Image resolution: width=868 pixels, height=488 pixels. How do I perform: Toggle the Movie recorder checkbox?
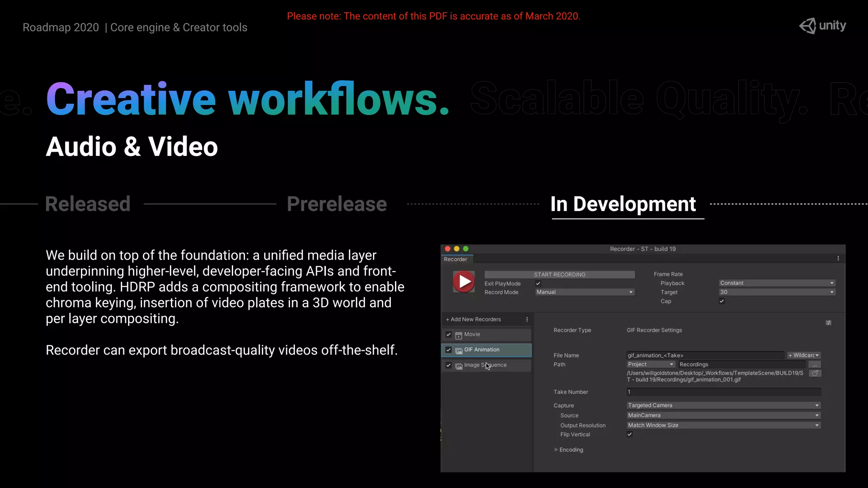coord(448,335)
